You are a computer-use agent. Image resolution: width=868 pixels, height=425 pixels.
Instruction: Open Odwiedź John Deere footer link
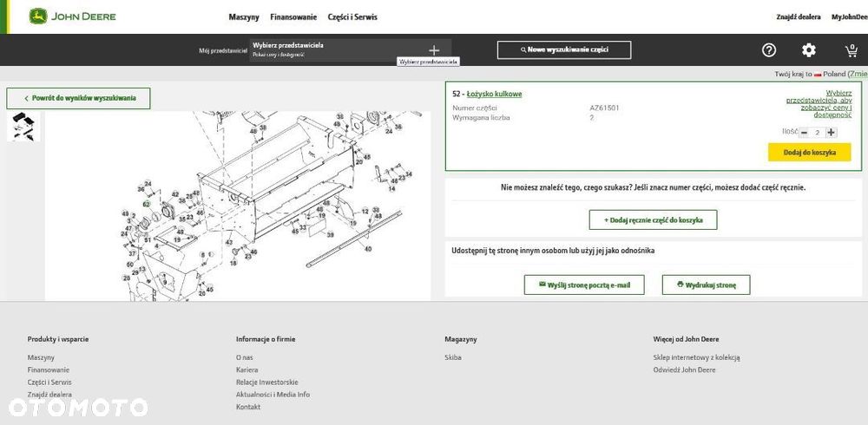(684, 369)
